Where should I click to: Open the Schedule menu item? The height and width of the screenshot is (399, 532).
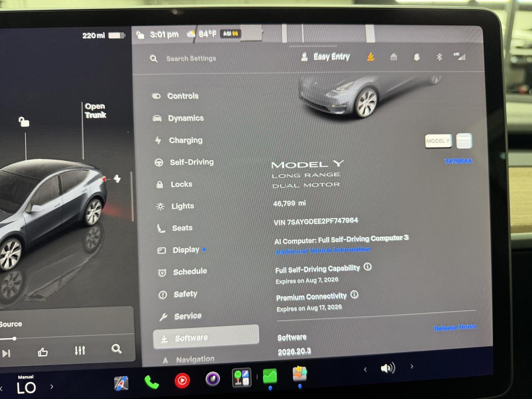point(182,272)
